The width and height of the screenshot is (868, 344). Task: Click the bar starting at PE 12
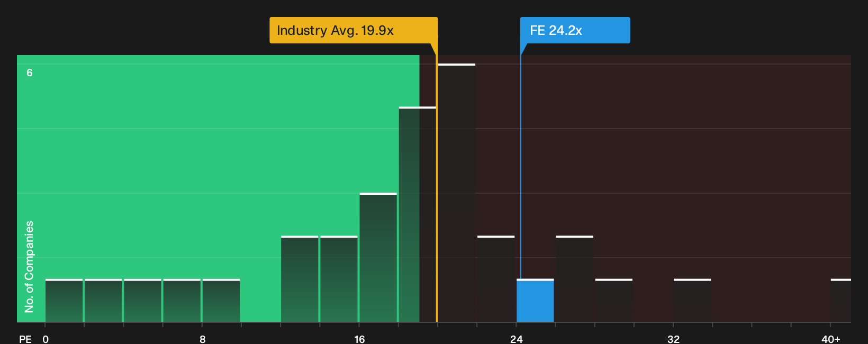(x=300, y=279)
